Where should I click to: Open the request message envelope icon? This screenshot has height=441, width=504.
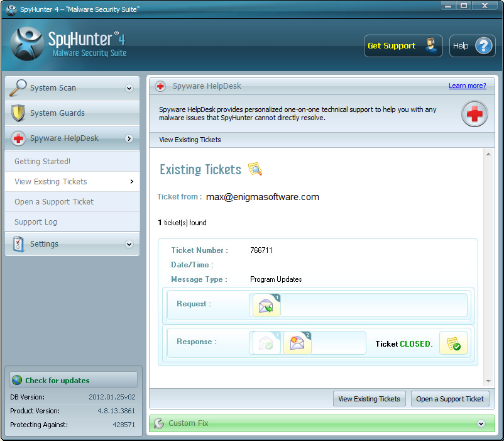(266, 306)
